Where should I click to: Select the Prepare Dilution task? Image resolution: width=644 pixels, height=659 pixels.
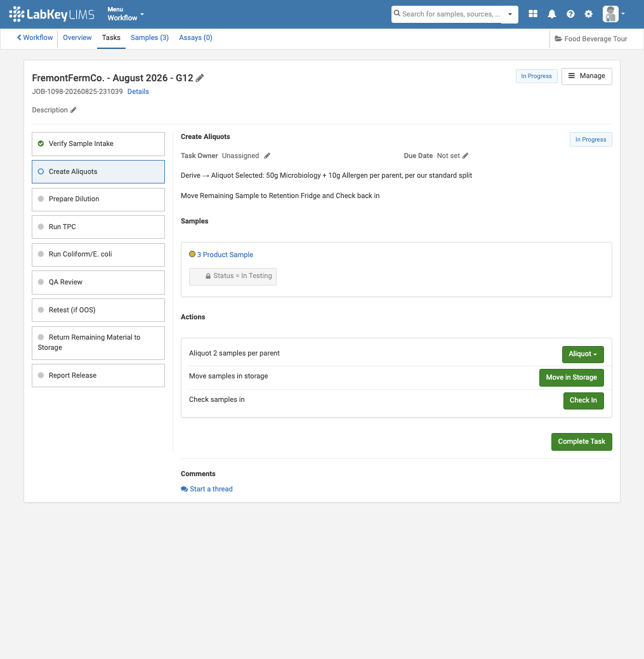98,199
